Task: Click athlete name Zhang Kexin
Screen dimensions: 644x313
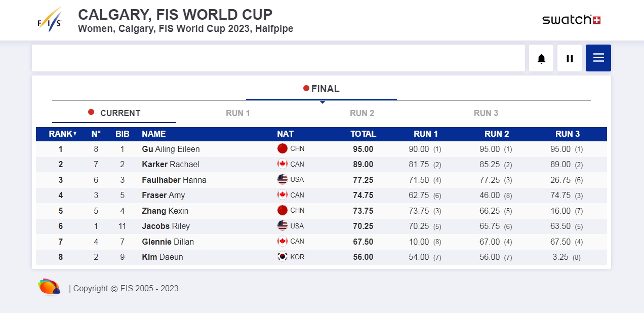Action: 165,211
